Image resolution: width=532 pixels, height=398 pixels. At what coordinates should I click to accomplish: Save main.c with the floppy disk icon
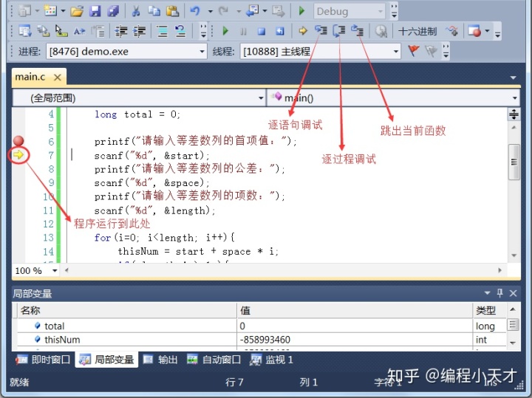tap(95, 11)
